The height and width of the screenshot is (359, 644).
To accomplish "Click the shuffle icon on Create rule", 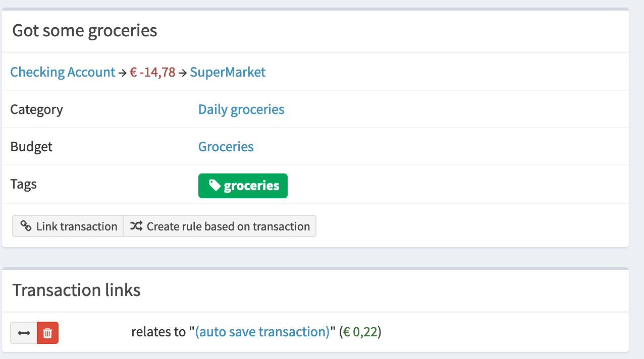I will [136, 226].
